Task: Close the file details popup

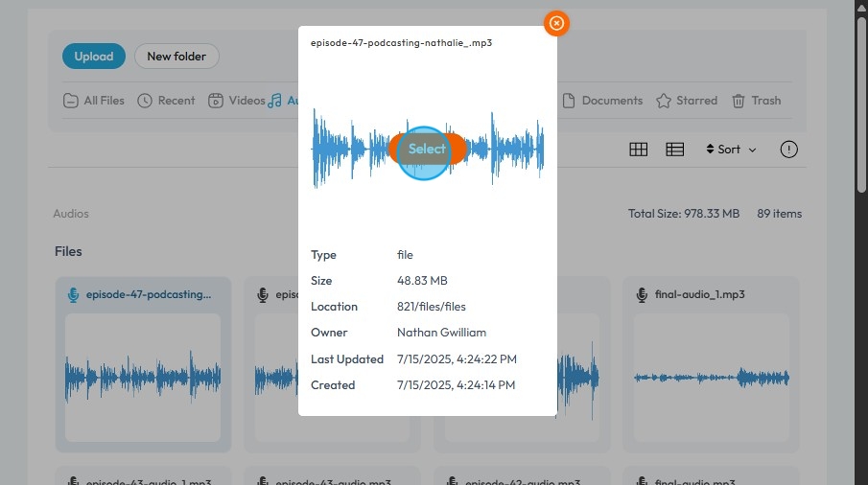Action: pos(556,23)
